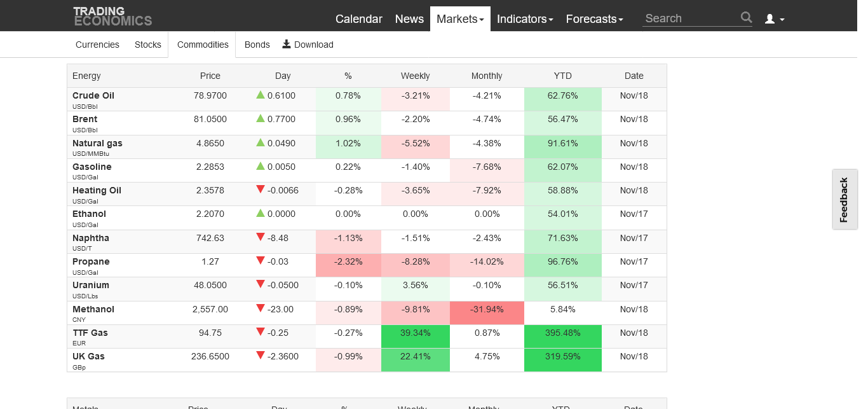Viewport: 868px width, 409px height.
Task: Open the Brent commodity link
Action: pos(85,119)
